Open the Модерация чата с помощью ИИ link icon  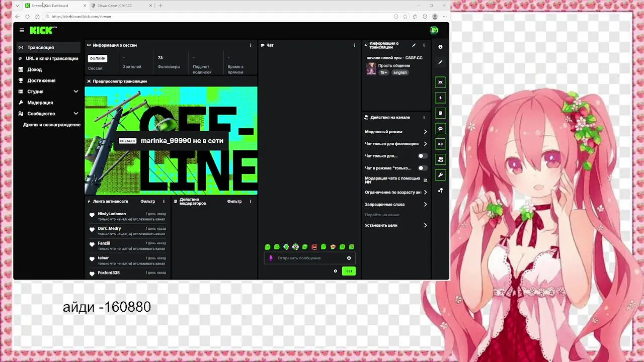425,180
